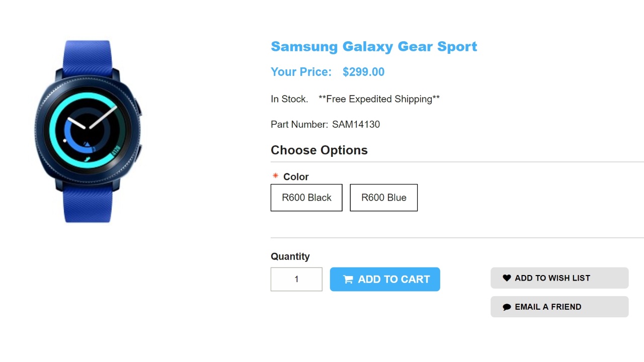The image size is (644, 362).
Task: Select the R600 Black color option
Action: point(306,198)
